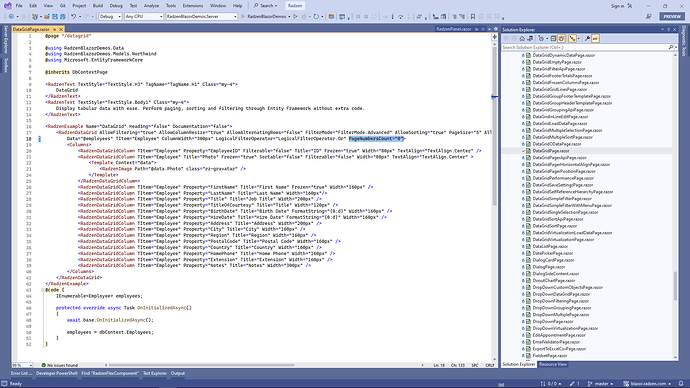
Task: Open the master branch dropdown in status bar
Action: point(601,384)
